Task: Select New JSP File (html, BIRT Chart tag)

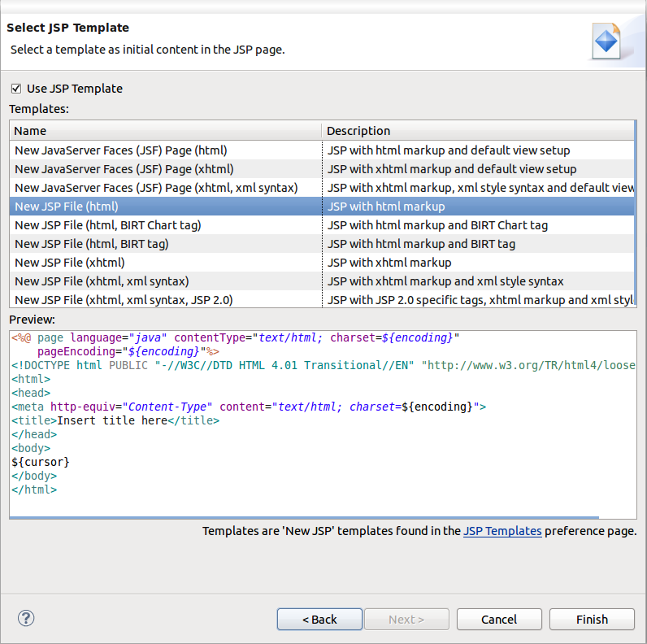Action: pos(321,225)
